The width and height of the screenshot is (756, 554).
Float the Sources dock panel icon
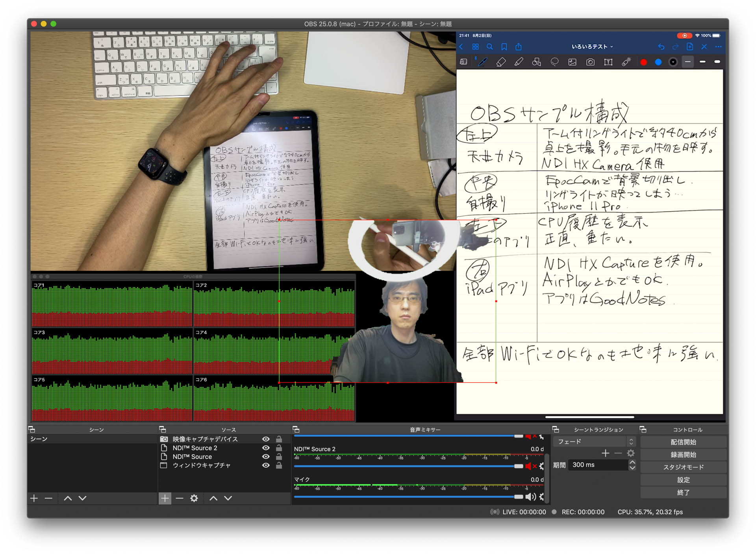tap(163, 429)
